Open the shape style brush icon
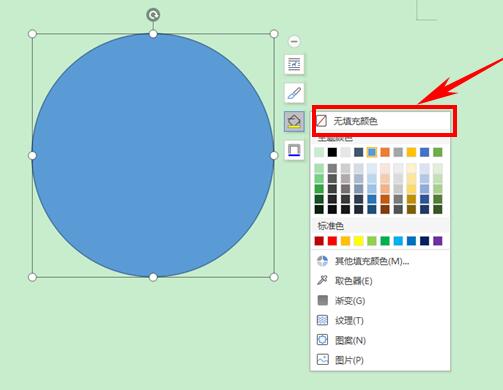This screenshot has width=503, height=390. tap(294, 93)
